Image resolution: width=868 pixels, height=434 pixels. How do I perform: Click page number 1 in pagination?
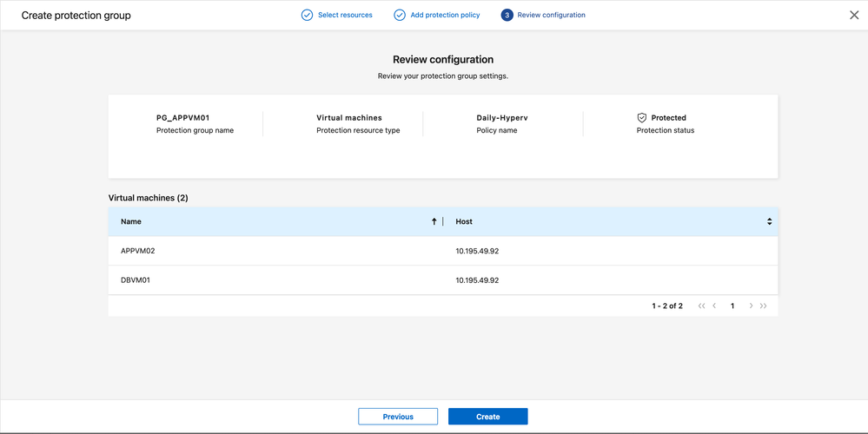(732, 306)
